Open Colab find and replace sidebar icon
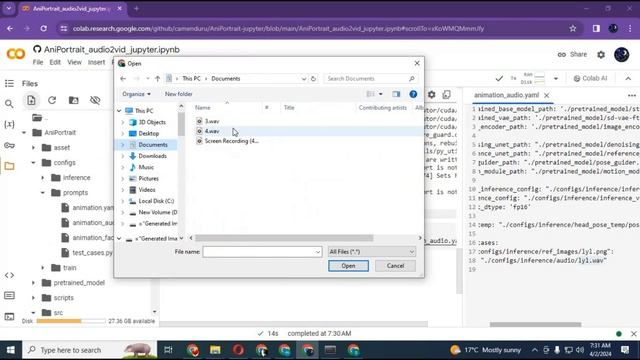This screenshot has width=640, height=360. (x=9, y=104)
